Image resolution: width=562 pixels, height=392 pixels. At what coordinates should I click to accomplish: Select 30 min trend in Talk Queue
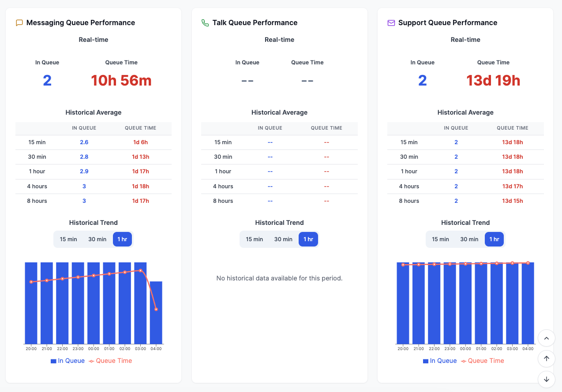[x=283, y=239]
